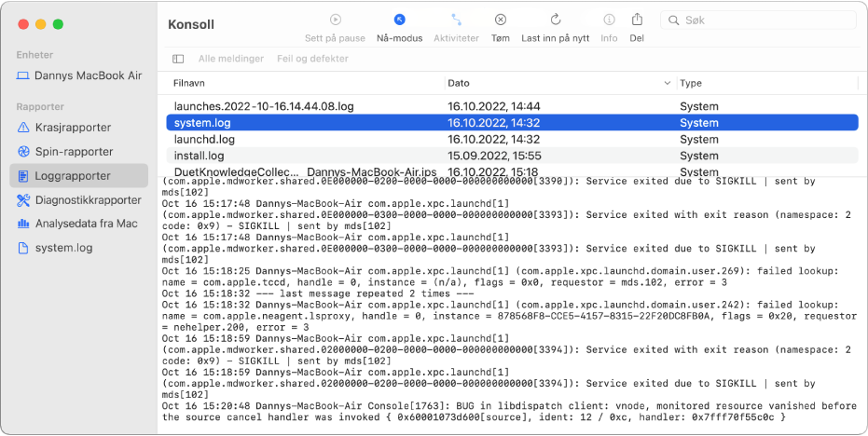Click the Del share icon
The image size is (868, 436).
tap(637, 20)
